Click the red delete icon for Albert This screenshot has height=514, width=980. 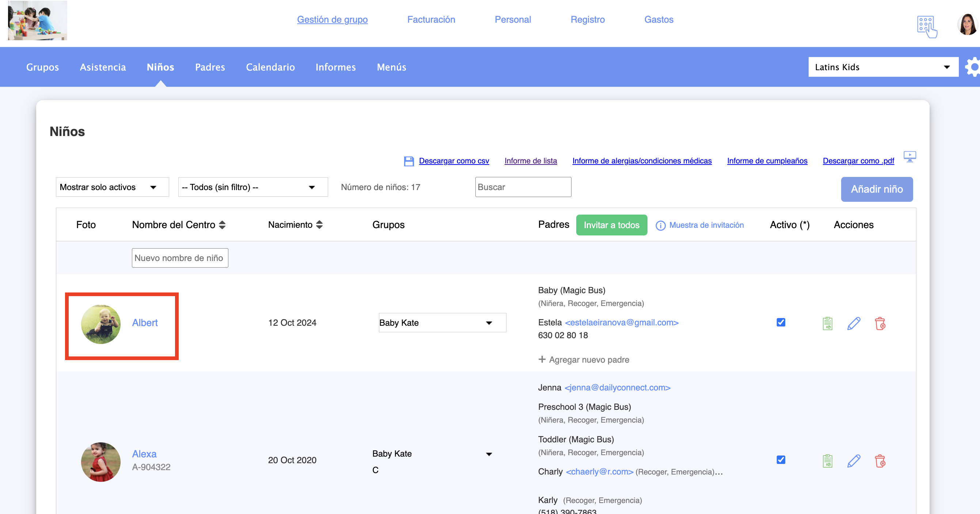(880, 323)
